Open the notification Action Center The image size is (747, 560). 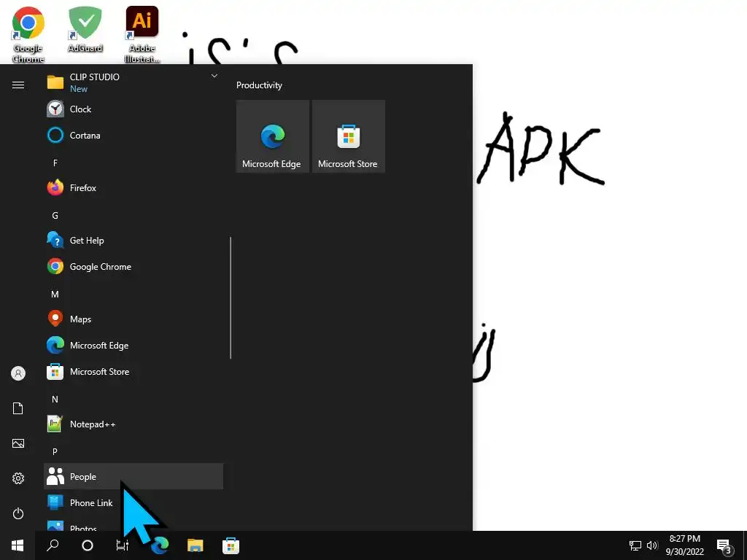coord(724,545)
